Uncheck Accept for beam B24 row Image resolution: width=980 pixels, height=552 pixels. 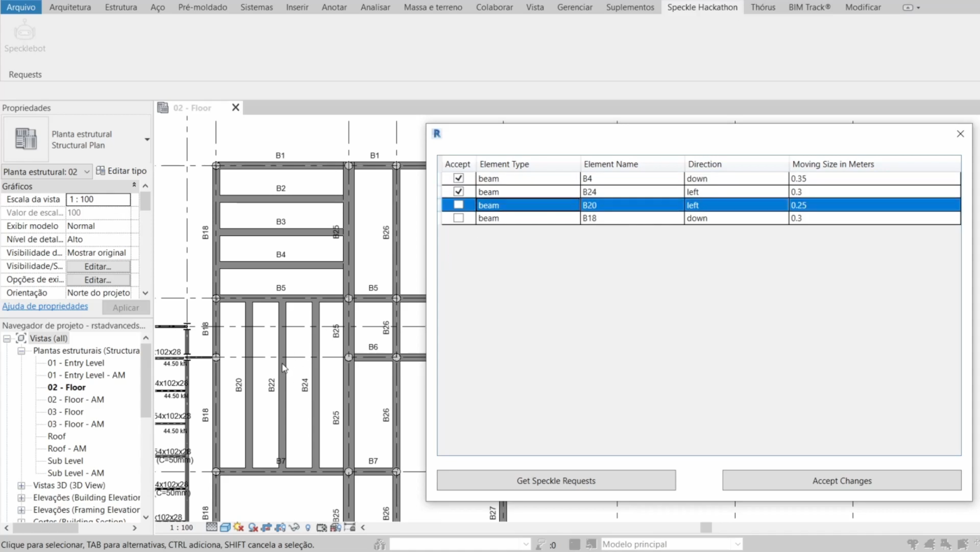pos(458,192)
